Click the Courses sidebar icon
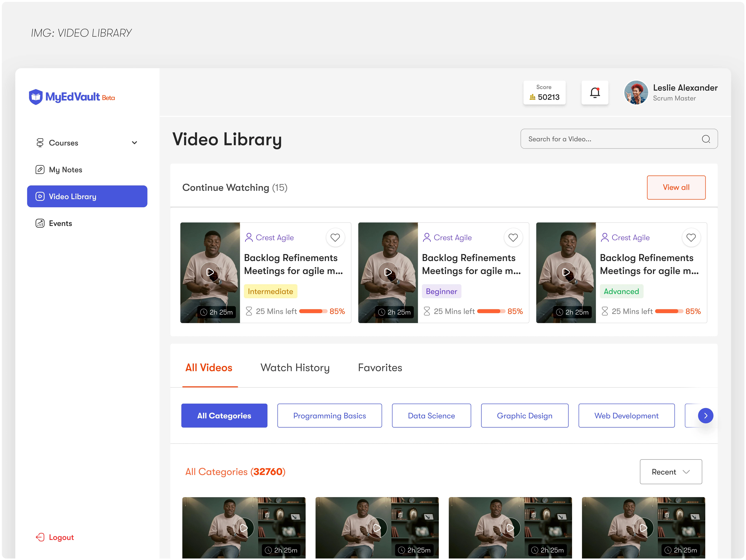 pos(40,143)
